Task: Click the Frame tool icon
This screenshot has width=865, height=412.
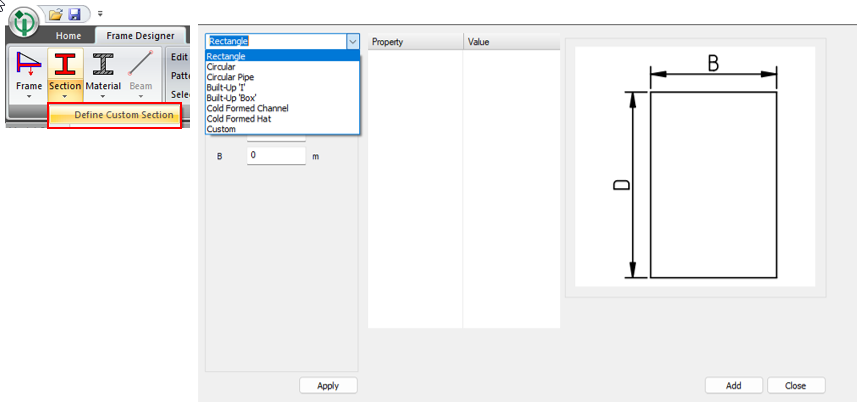Action: coord(29,65)
